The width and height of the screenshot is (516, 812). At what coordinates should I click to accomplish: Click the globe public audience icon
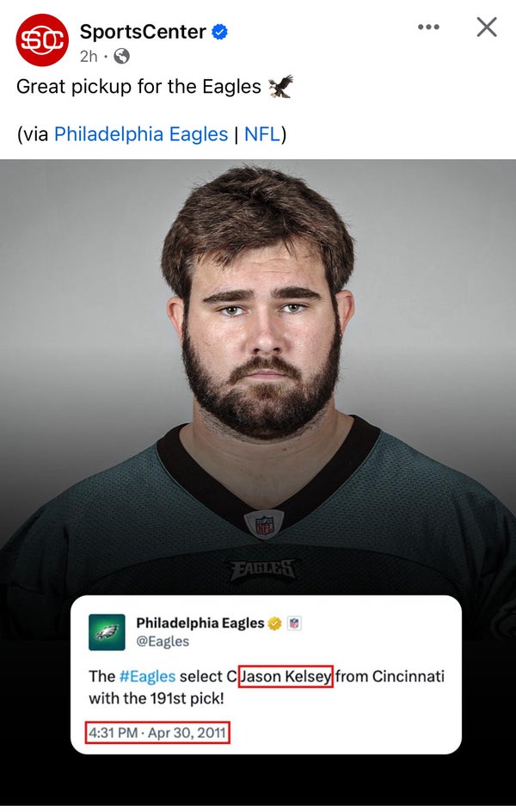coord(121,56)
